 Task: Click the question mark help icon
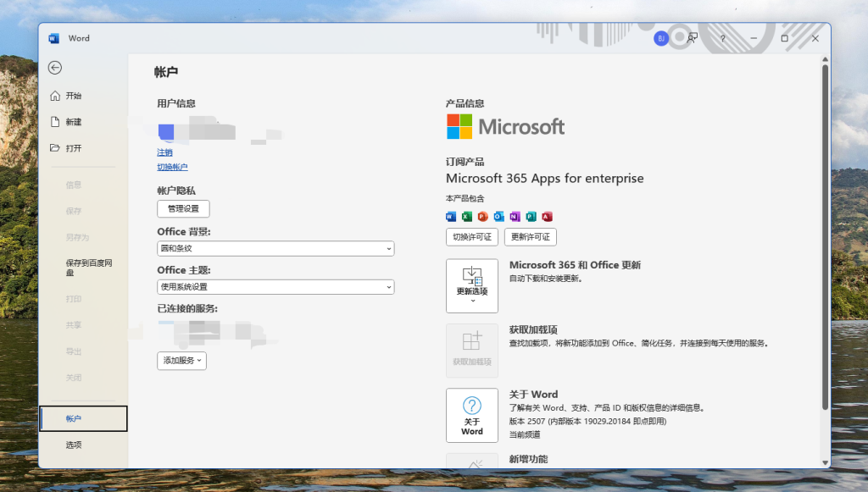722,38
